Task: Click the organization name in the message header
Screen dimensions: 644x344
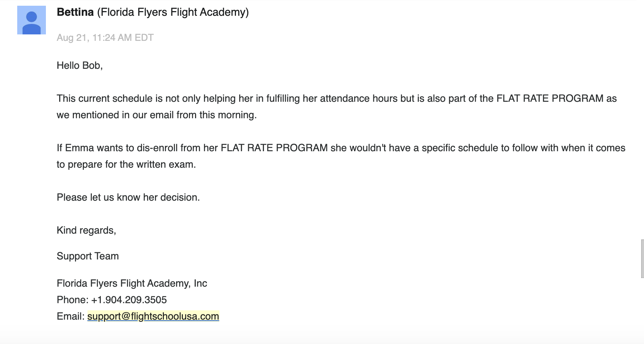Action: pos(173,12)
